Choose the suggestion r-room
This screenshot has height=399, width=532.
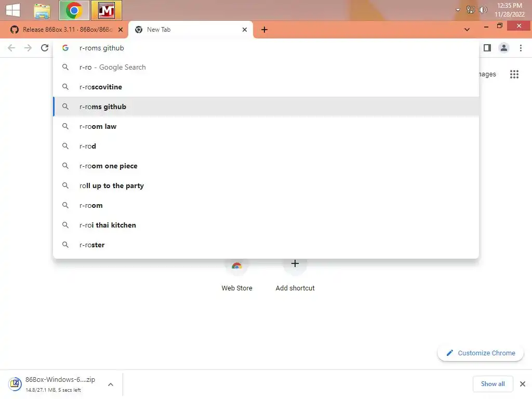[266, 205]
